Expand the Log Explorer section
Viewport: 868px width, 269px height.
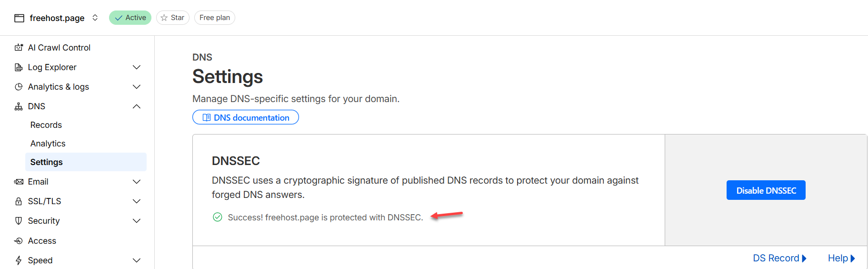pyautogui.click(x=137, y=67)
